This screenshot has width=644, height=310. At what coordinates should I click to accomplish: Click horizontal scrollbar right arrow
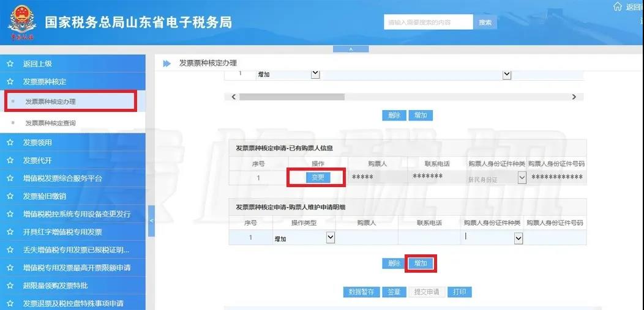click(574, 97)
